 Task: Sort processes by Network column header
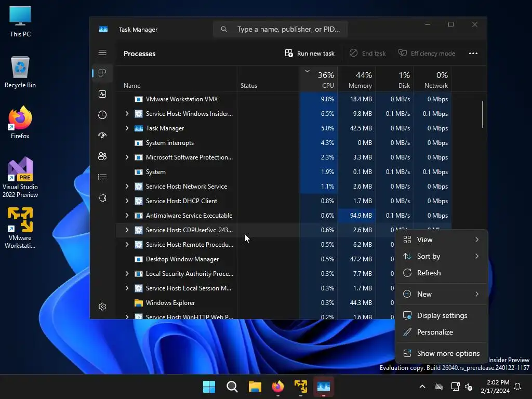coord(433,79)
